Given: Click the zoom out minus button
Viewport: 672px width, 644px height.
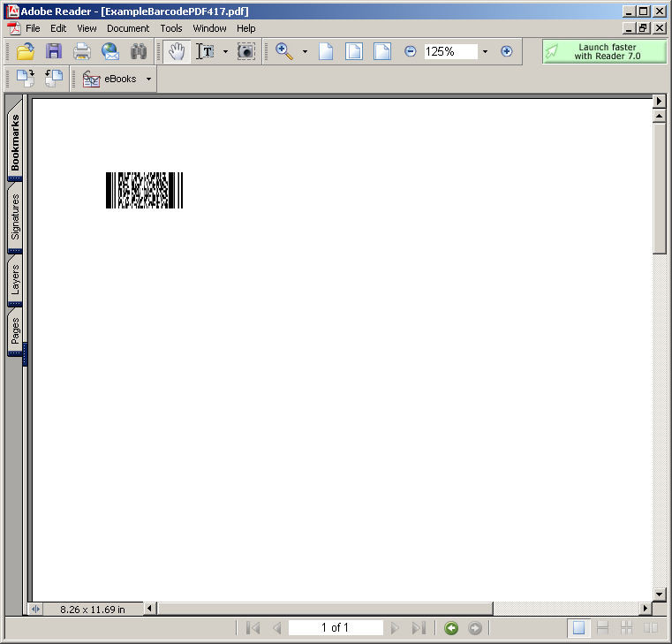Looking at the screenshot, I should tap(410, 51).
